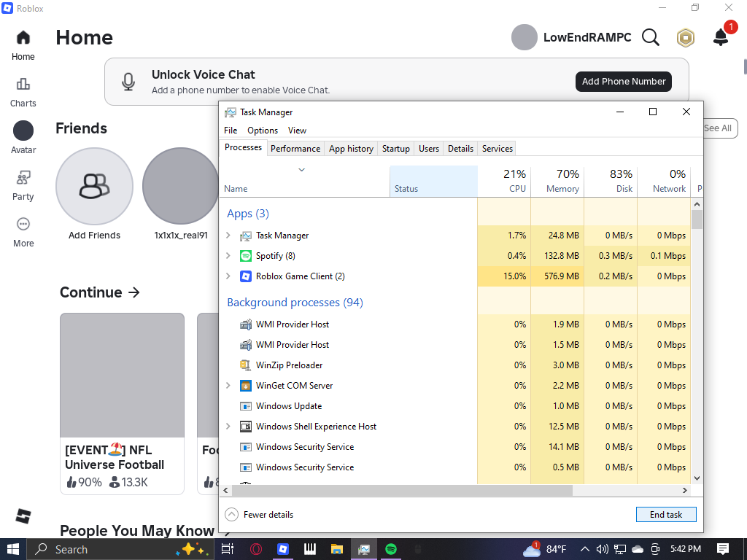Open File Explorer from the taskbar

(x=337, y=549)
